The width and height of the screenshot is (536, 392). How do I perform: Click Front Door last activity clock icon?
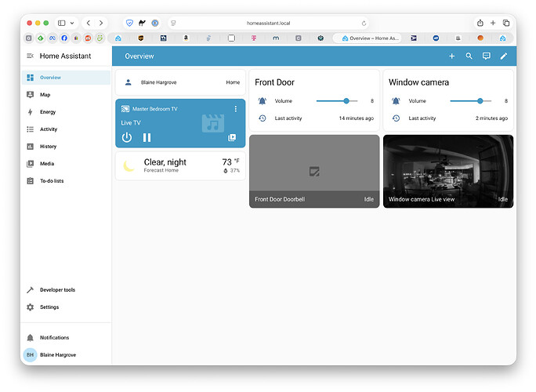point(263,118)
